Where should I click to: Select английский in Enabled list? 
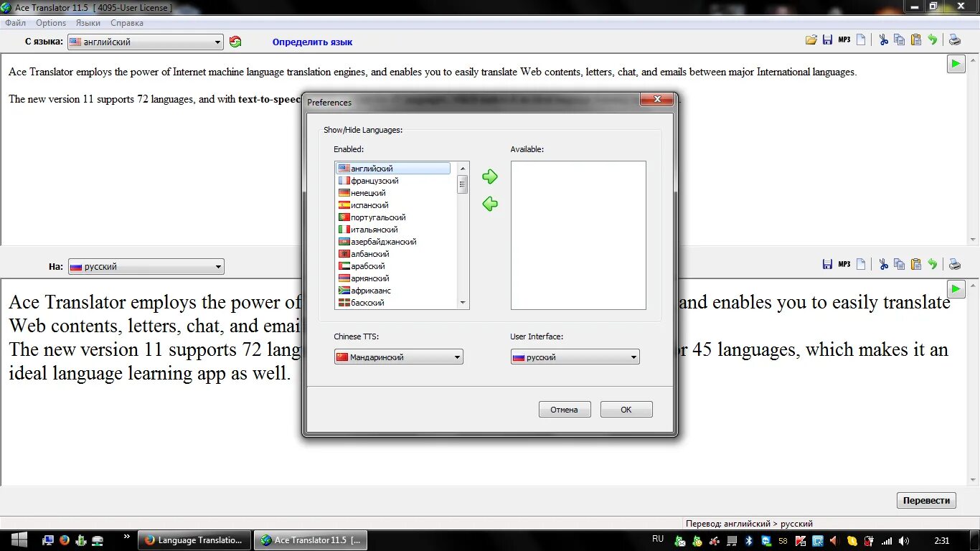(x=393, y=169)
